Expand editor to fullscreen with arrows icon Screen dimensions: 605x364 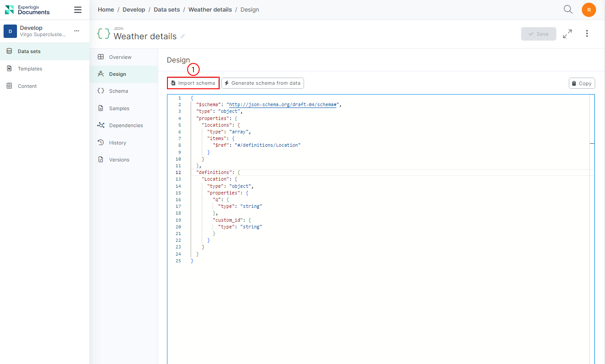point(567,34)
